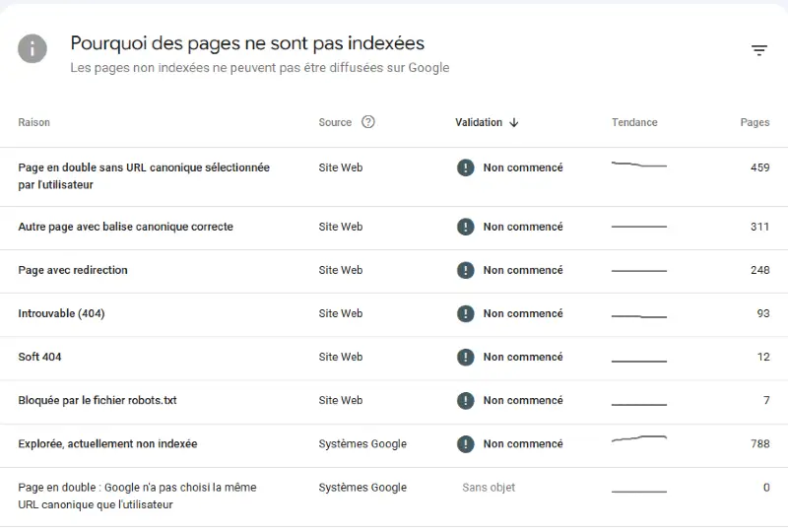Open the Page avec redirection reason

tap(73, 270)
